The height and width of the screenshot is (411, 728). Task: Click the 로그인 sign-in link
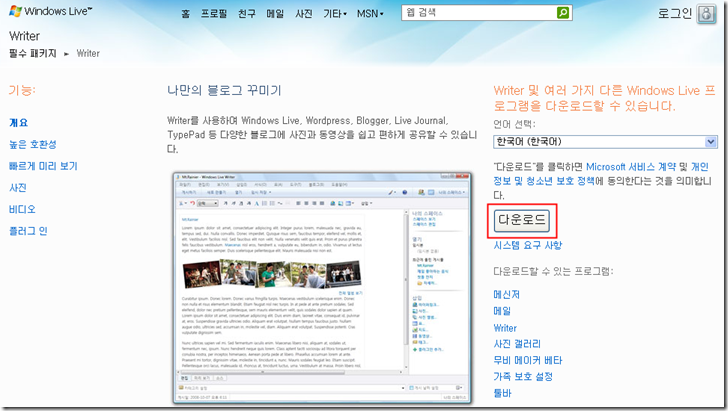(675, 13)
